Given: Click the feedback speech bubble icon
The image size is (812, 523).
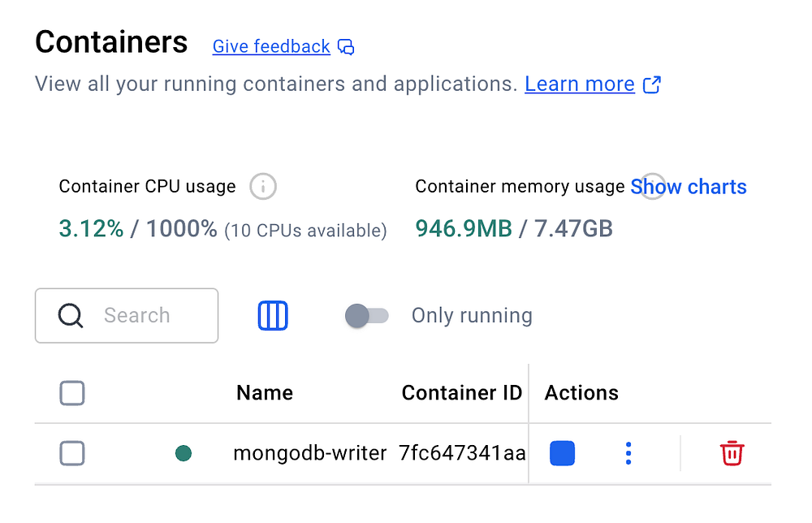Looking at the screenshot, I should tap(347, 47).
